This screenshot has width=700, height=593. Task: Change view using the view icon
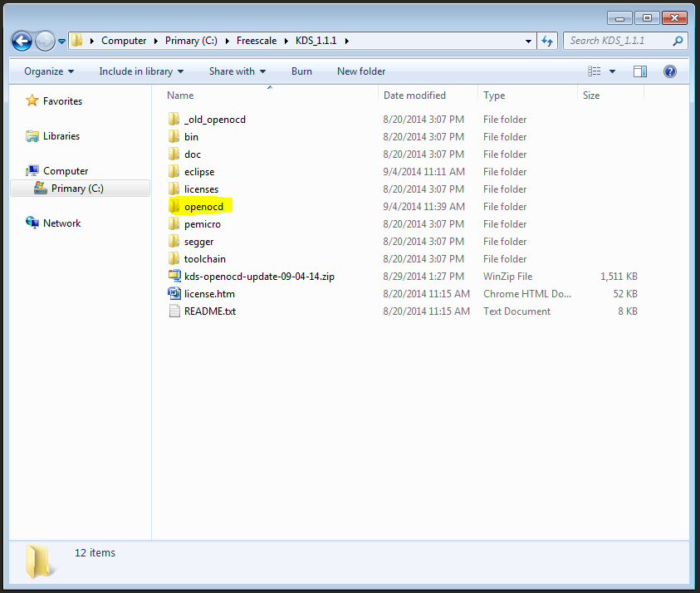click(x=595, y=71)
